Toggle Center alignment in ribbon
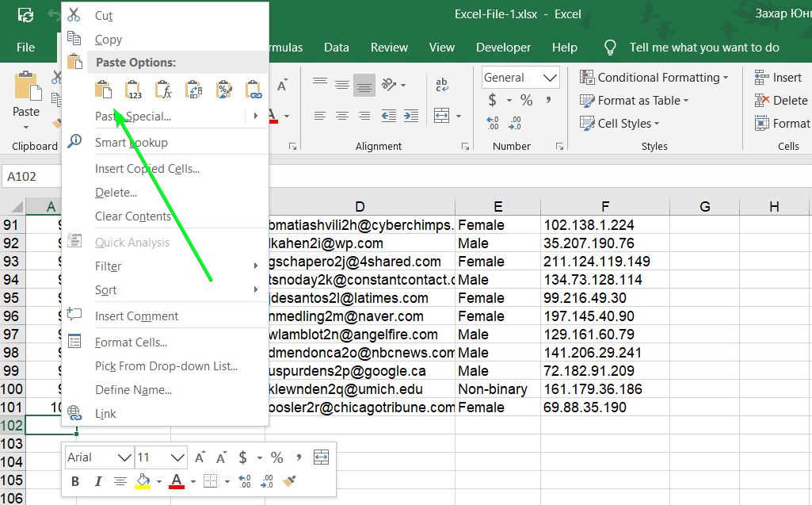The width and height of the screenshot is (812, 505). pos(341,116)
